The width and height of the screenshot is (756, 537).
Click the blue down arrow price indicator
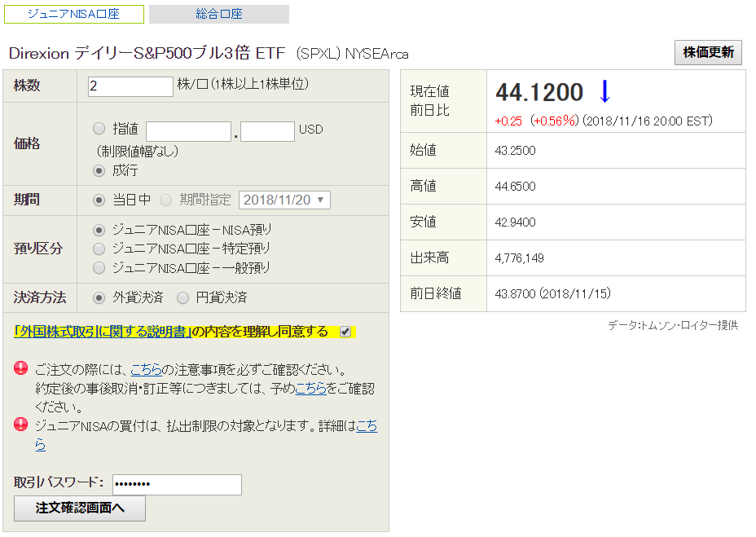coord(604,91)
